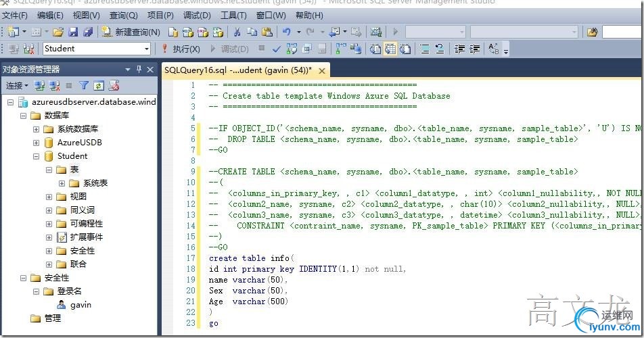Toggle Results to File icon
644x338 pixels.
[405, 49]
